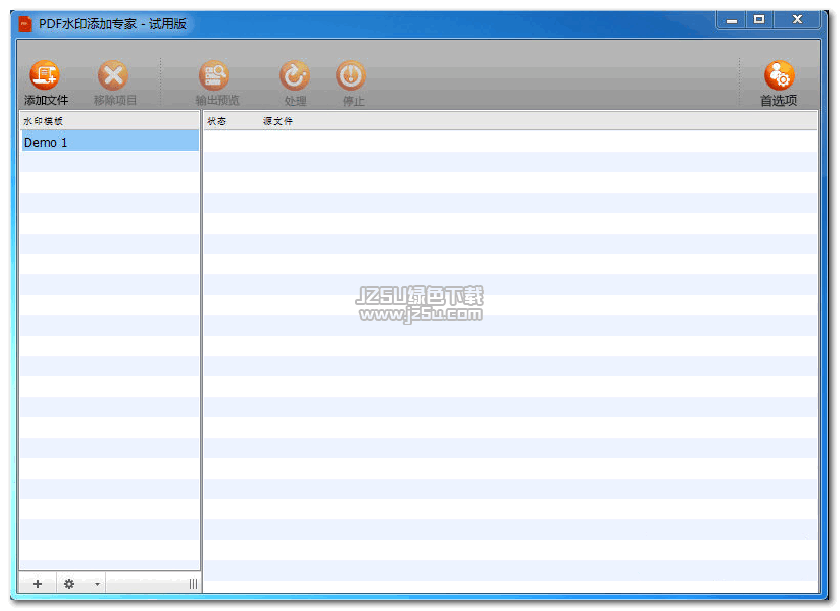Start the 处理 (Process) action

pyautogui.click(x=295, y=76)
